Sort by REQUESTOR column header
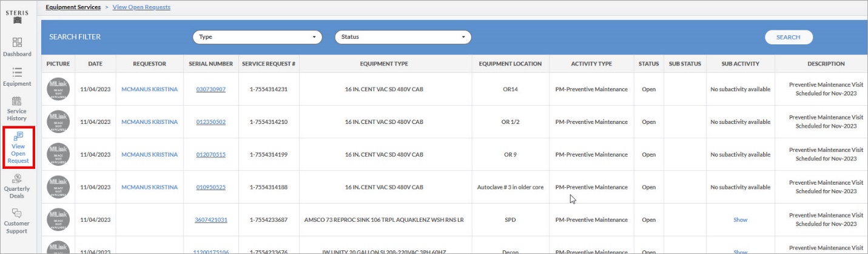 (150, 64)
